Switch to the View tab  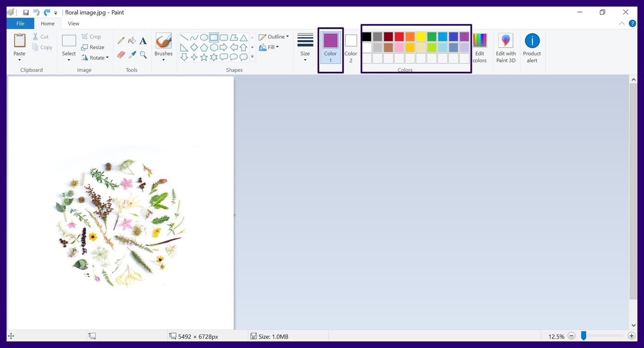73,23
